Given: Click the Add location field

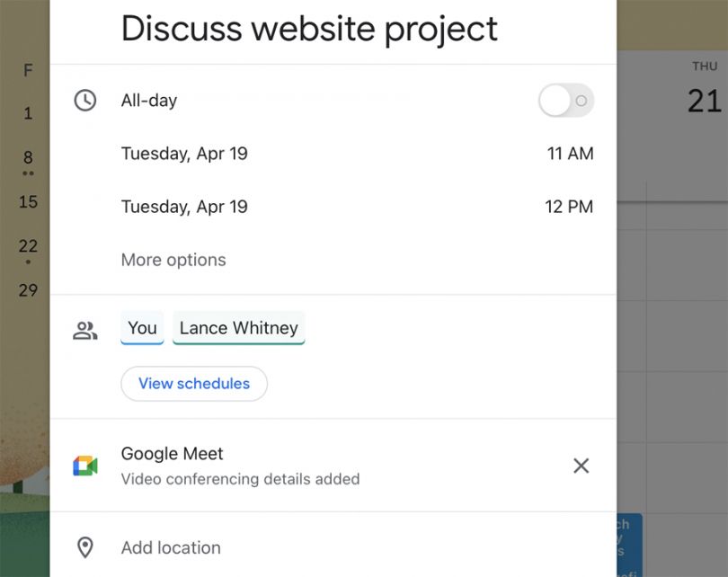Looking at the screenshot, I should click(171, 547).
